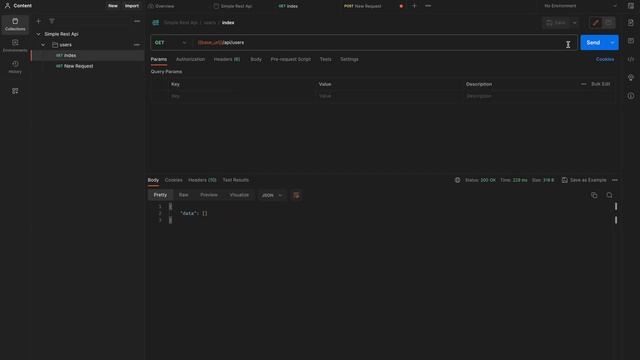Image resolution: width=640 pixels, height=360 pixels.
Task: Switch to the Simple Rest Api tab
Action: pyautogui.click(x=233, y=6)
